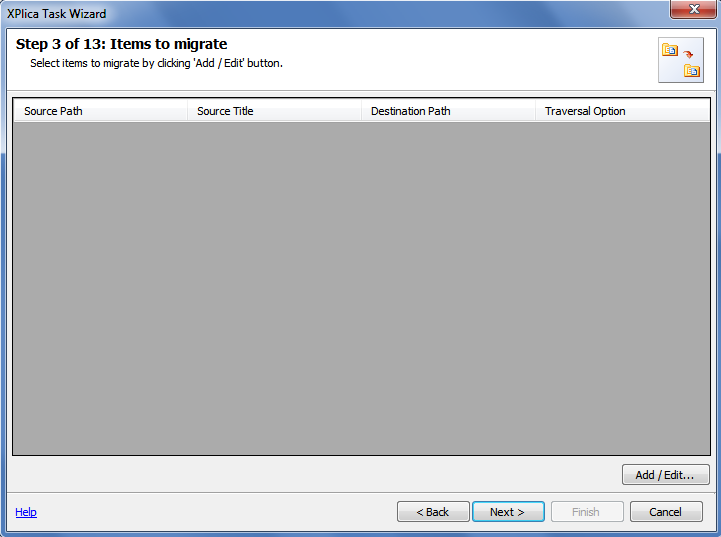721x537 pixels.
Task: Proceed with the Next > button
Action: point(508,512)
